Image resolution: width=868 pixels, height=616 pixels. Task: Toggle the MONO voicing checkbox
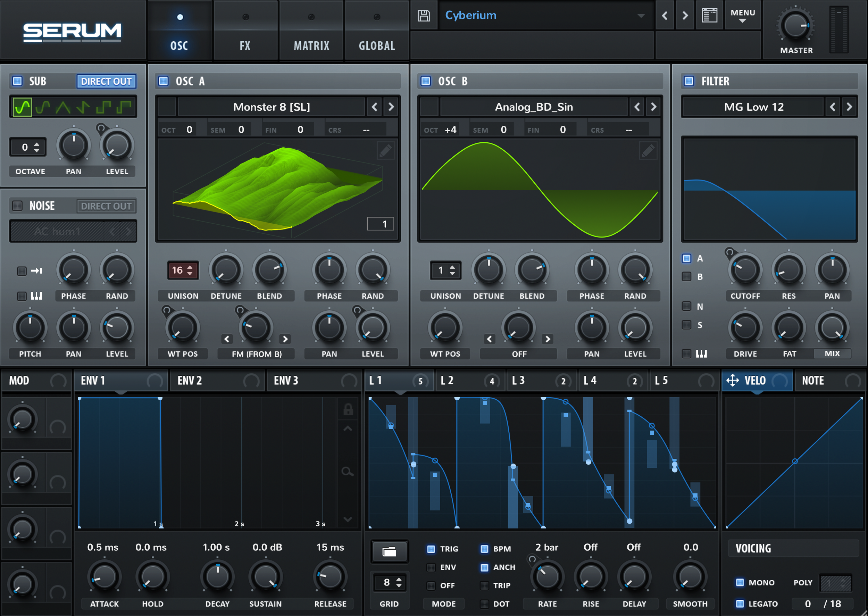[740, 582]
